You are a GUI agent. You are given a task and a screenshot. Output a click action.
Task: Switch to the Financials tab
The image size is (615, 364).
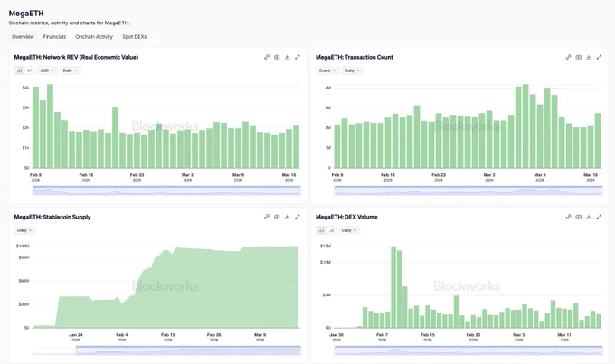(x=54, y=37)
